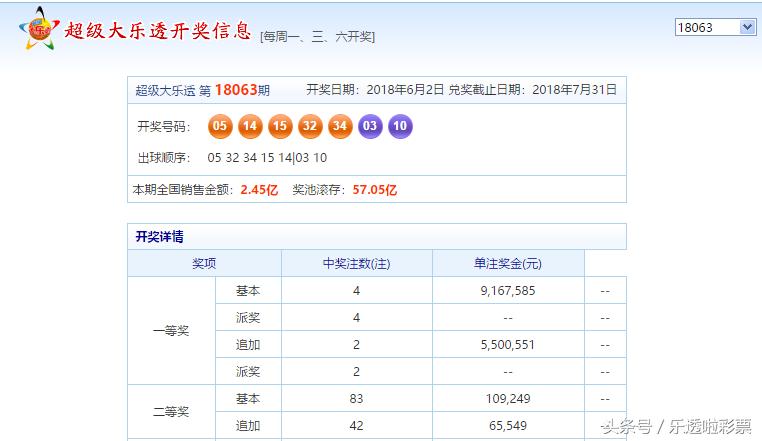The width and height of the screenshot is (762, 441).
Task: Click the sales amount 2.45亿
Action: pyautogui.click(x=259, y=190)
